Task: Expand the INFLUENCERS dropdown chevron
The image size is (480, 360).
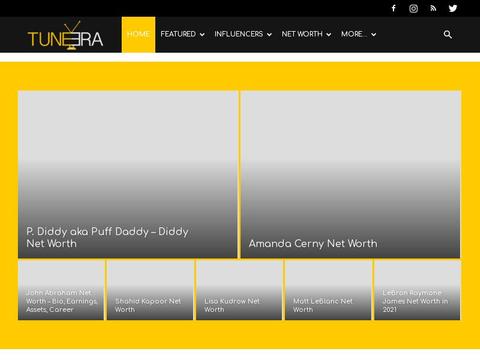Action: (x=269, y=35)
